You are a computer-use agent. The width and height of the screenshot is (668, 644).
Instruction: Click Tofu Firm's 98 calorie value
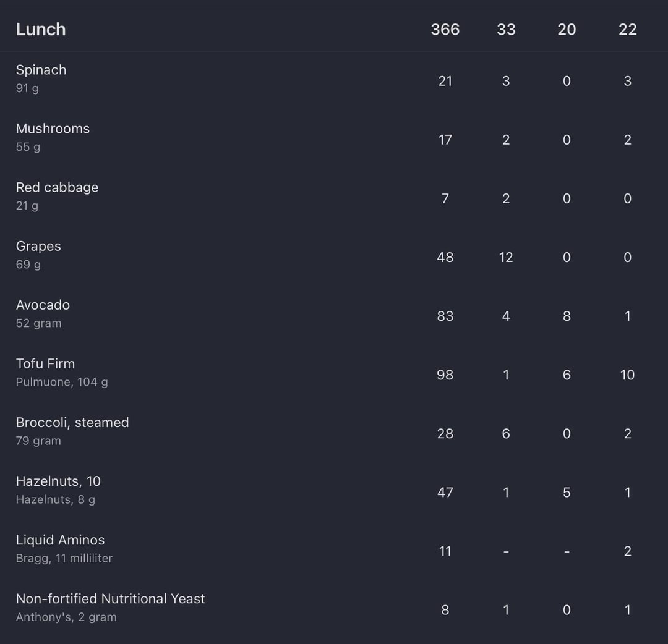pyautogui.click(x=445, y=375)
